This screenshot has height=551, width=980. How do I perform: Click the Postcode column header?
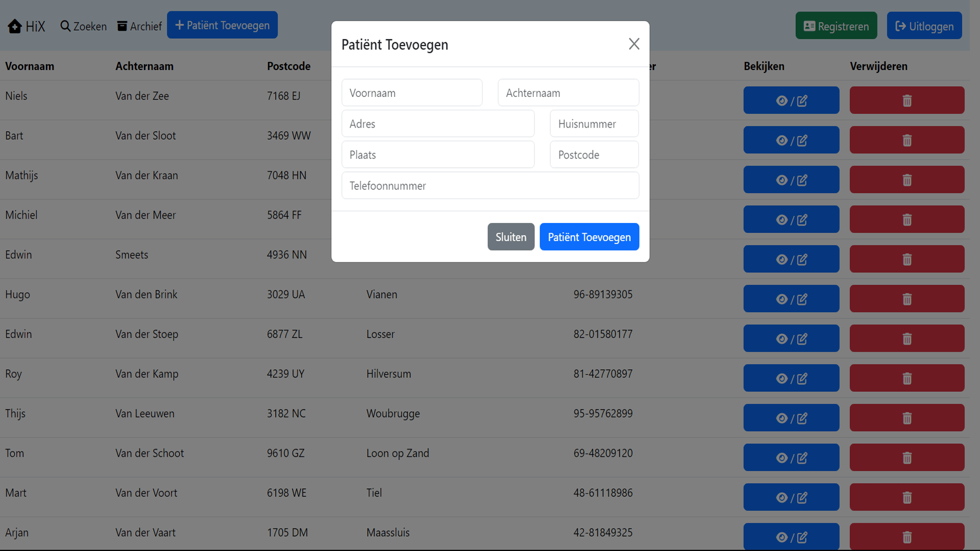click(289, 66)
